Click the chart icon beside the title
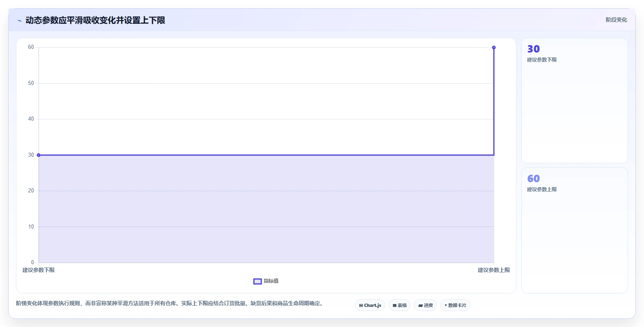The width and height of the screenshot is (644, 327). tap(19, 21)
